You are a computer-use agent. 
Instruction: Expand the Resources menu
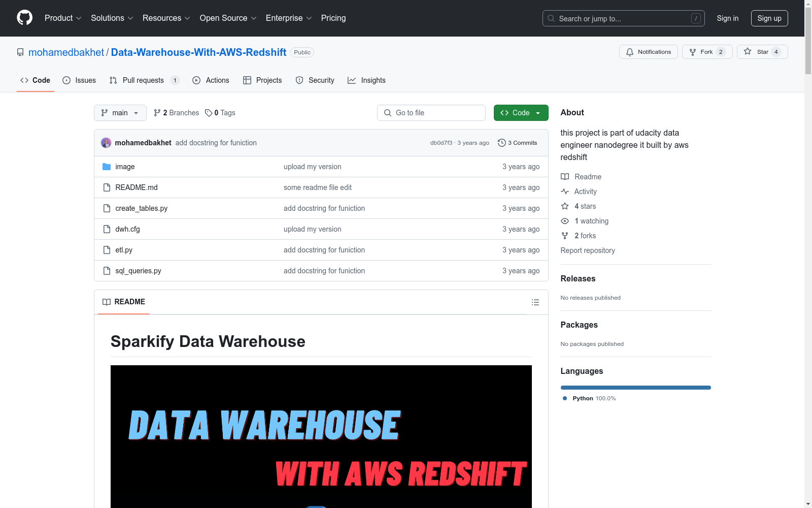[x=166, y=18]
